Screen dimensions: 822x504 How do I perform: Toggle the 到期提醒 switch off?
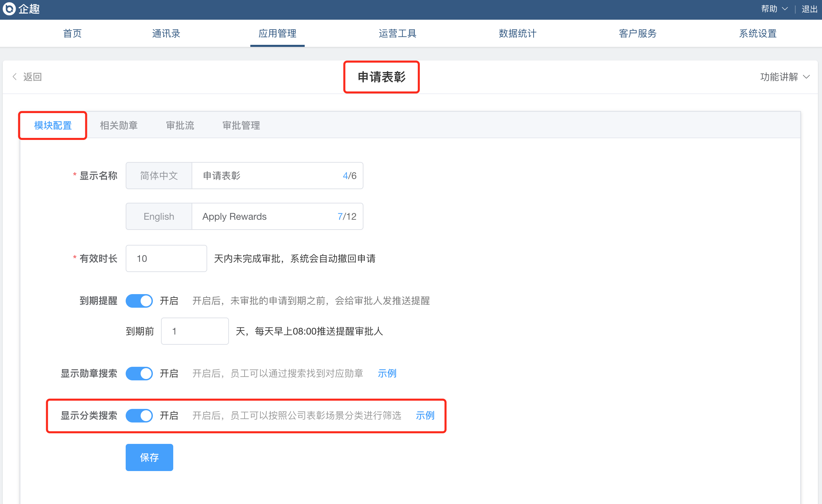(x=139, y=301)
